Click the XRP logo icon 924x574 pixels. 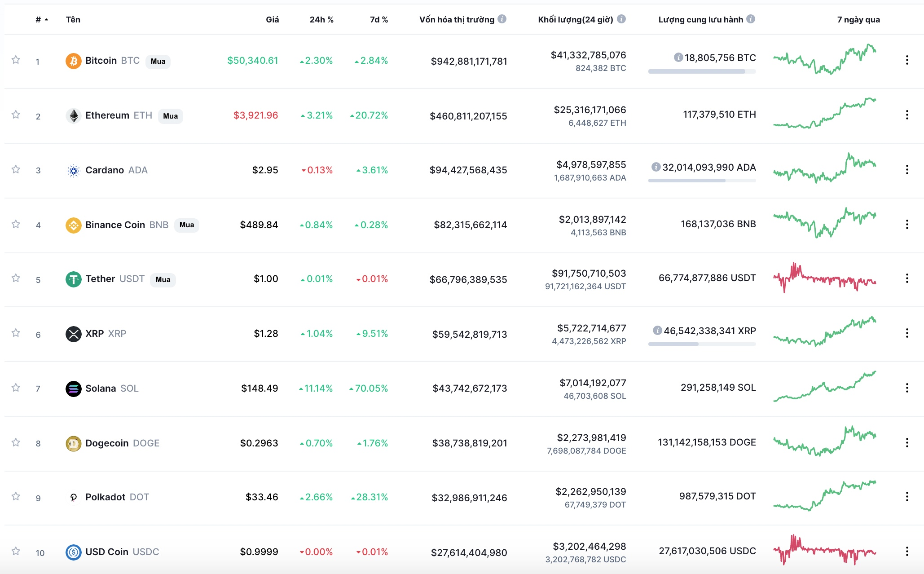pos(74,334)
